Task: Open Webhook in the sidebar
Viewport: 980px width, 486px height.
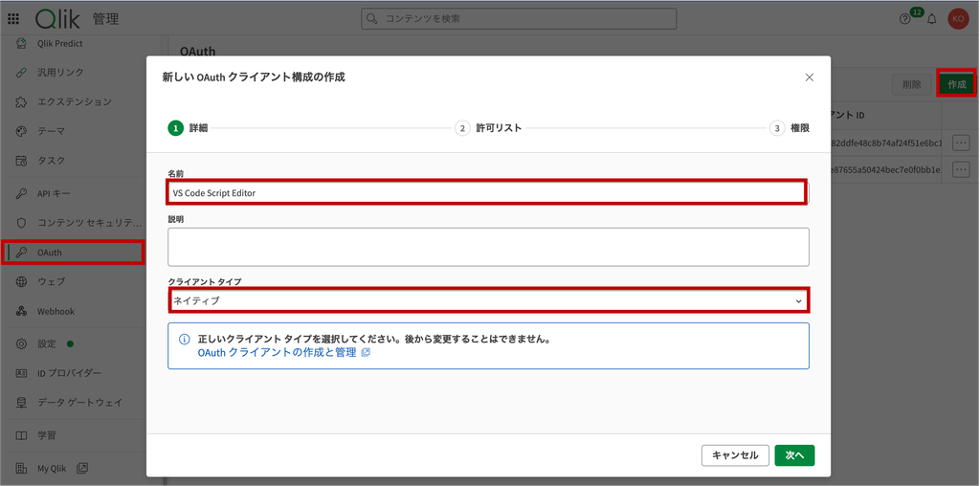Action: tap(55, 311)
